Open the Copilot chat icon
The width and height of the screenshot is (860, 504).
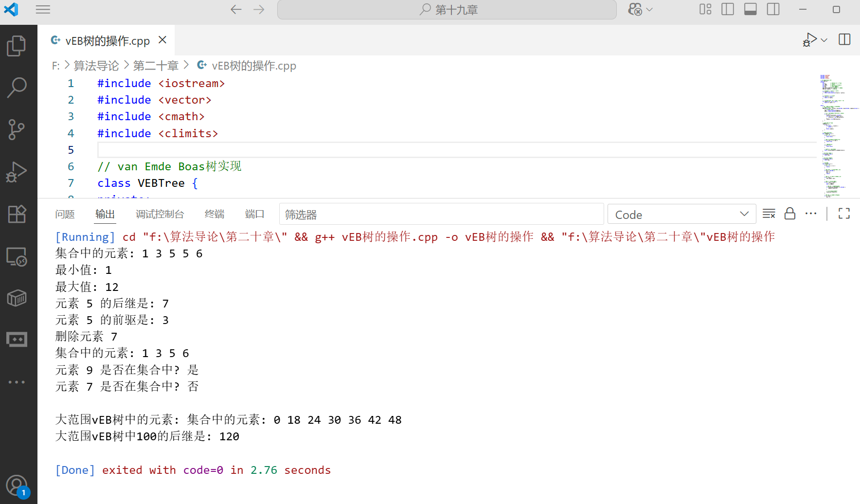pos(635,9)
